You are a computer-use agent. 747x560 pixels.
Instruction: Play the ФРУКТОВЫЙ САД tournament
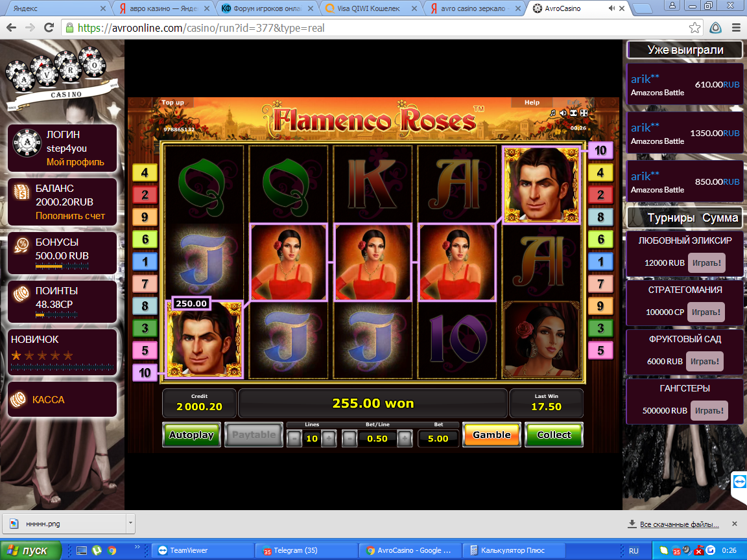tap(705, 362)
